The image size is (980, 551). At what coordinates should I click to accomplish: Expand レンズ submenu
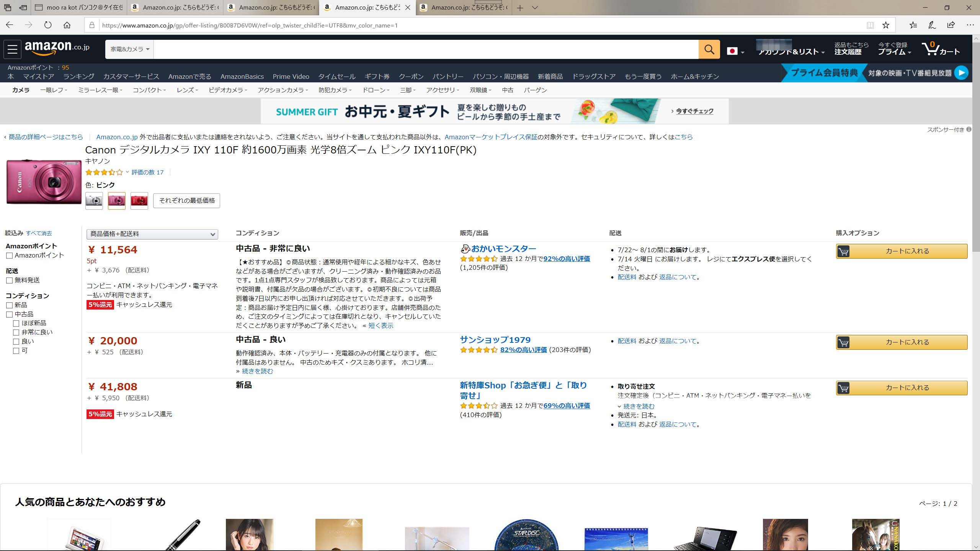pyautogui.click(x=187, y=90)
